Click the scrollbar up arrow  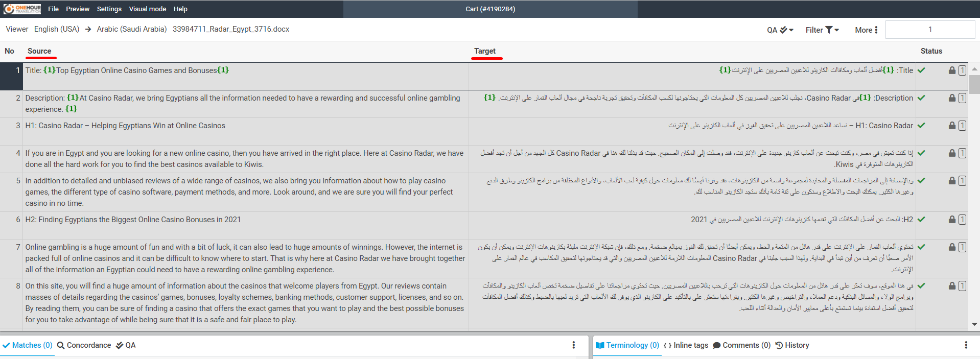point(974,68)
